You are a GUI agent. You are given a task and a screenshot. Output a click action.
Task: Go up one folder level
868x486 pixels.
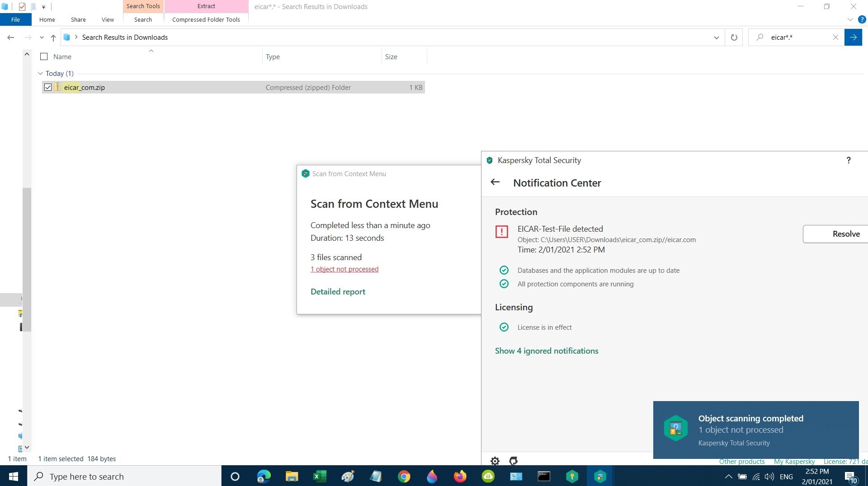point(53,37)
